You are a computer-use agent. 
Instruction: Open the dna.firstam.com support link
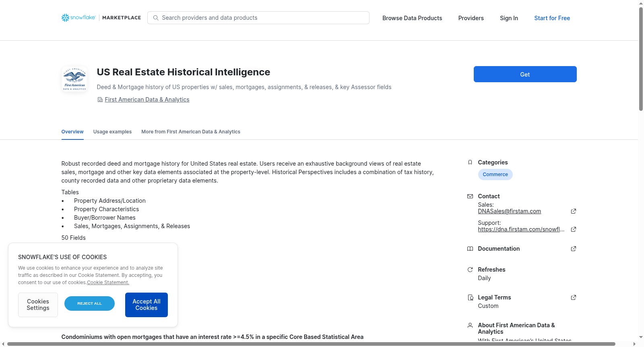521,229
